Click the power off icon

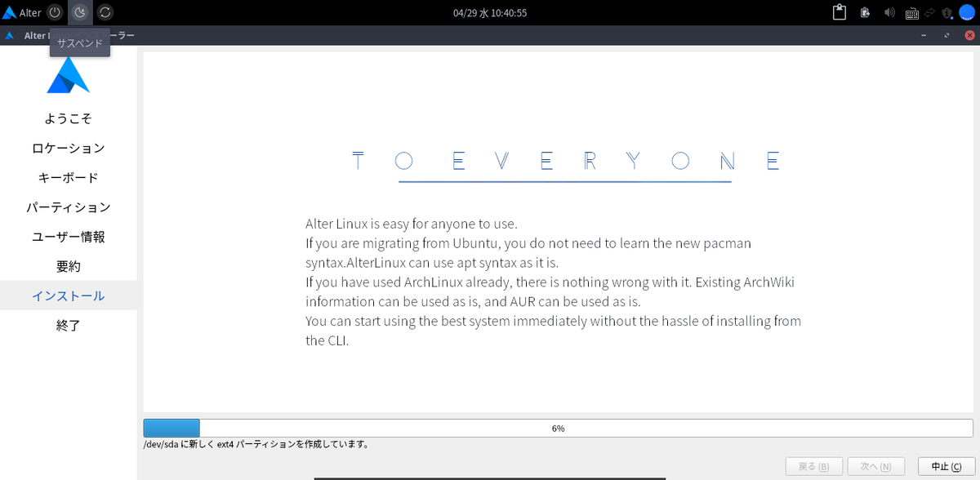click(x=54, y=12)
